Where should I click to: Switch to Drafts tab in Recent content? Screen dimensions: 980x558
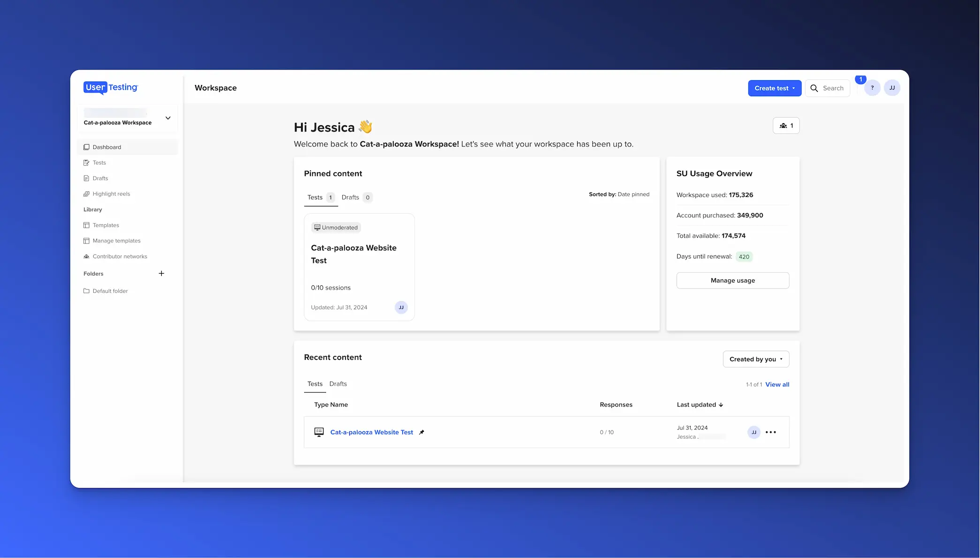pyautogui.click(x=338, y=384)
